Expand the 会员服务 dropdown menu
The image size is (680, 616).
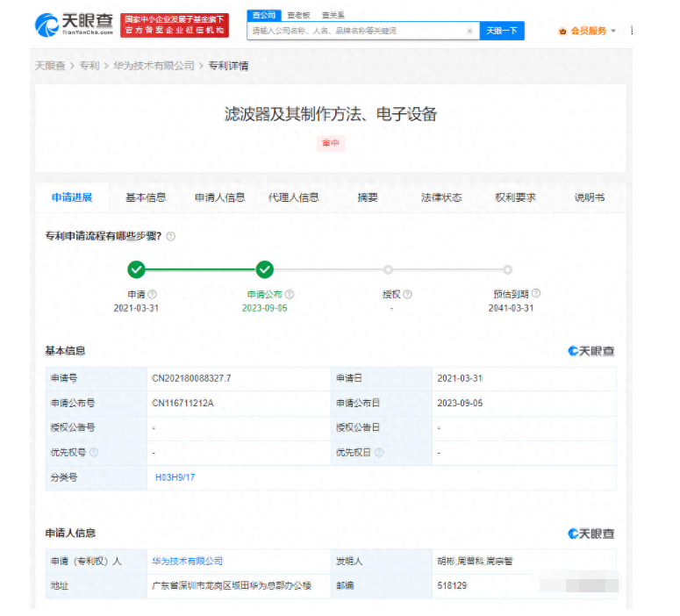click(613, 31)
